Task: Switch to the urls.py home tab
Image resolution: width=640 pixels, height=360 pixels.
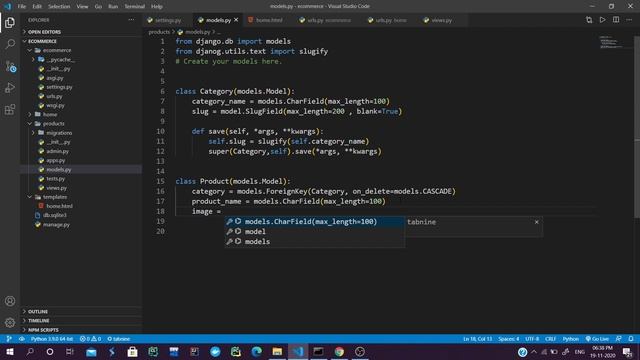Action: 391,20
